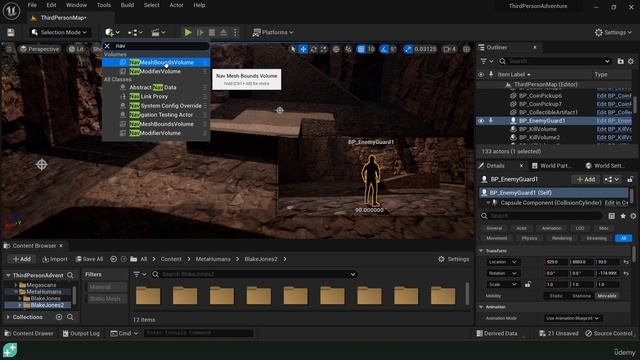Click the Skip Frame button
The width and height of the screenshot is (640, 360).
click(200, 32)
